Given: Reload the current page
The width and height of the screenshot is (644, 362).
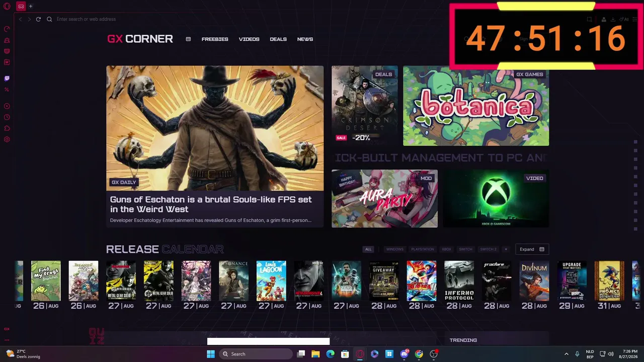Looking at the screenshot, I should (38, 19).
